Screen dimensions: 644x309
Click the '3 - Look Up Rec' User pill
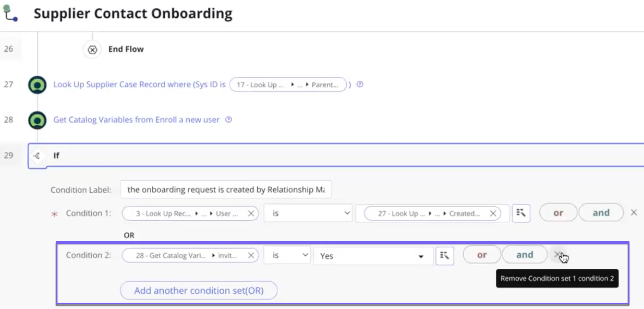tap(190, 213)
